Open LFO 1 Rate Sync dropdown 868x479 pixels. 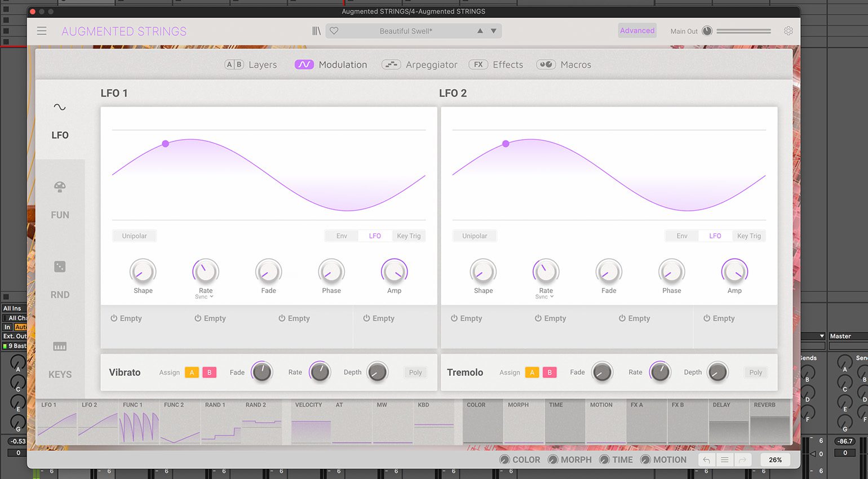point(205,297)
